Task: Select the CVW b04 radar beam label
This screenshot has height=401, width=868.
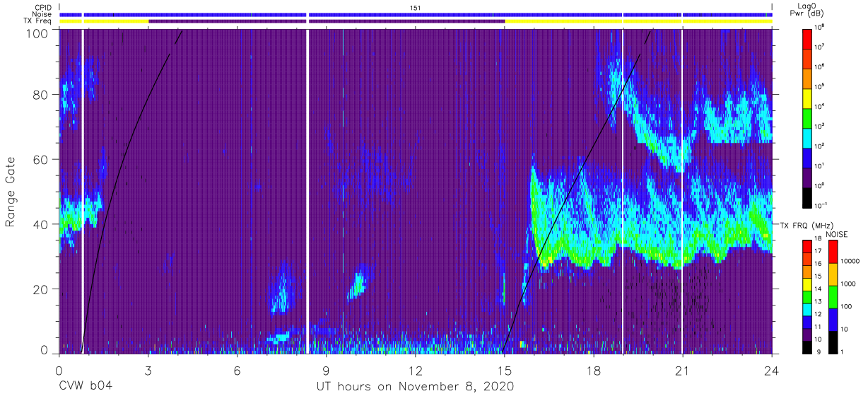Action: tap(85, 386)
